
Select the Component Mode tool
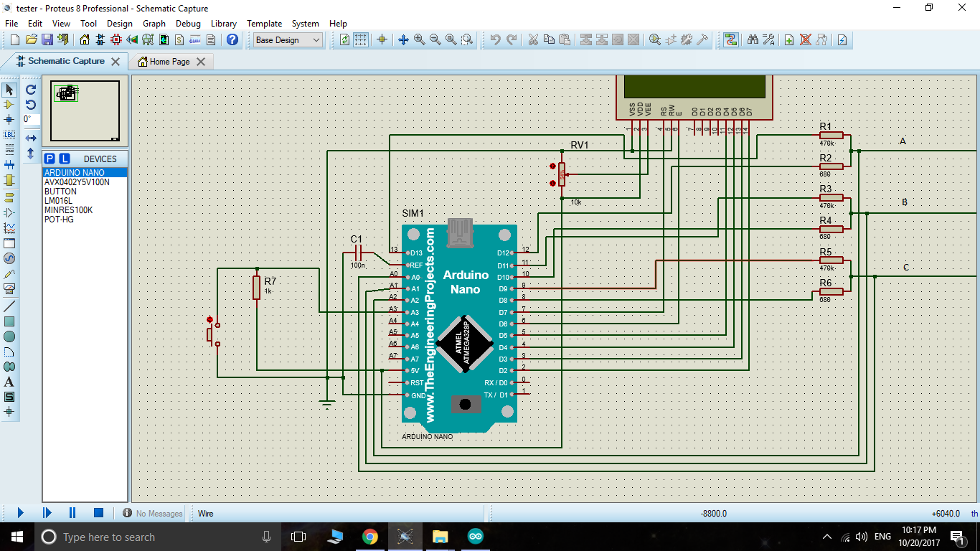[x=9, y=105]
